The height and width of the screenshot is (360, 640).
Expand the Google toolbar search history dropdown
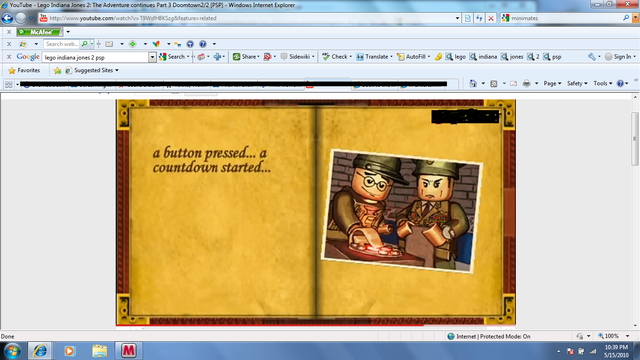click(152, 57)
